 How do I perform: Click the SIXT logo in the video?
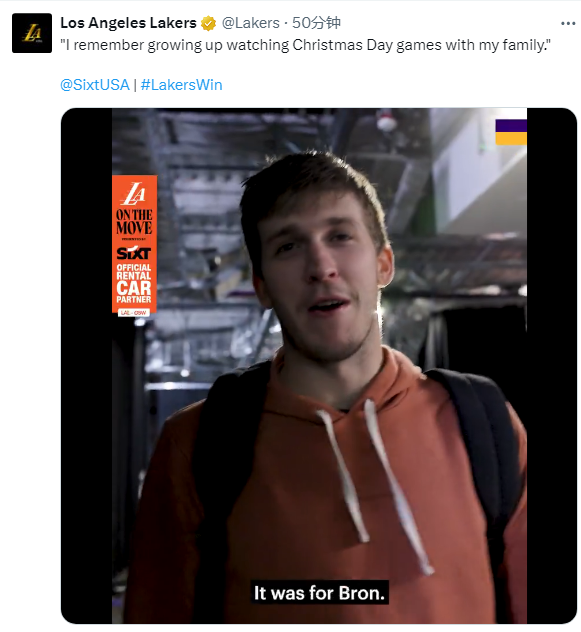click(134, 253)
